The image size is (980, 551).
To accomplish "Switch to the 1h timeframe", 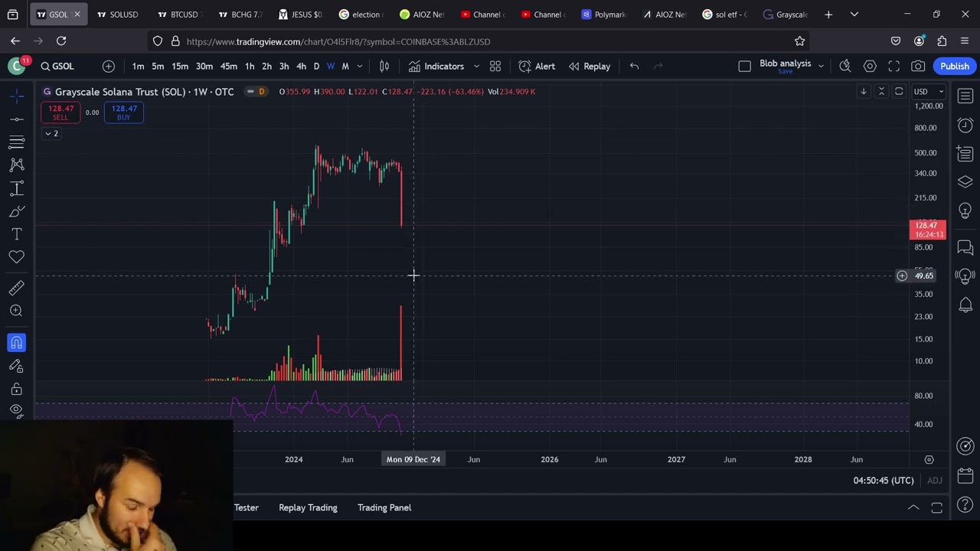I will (x=250, y=67).
